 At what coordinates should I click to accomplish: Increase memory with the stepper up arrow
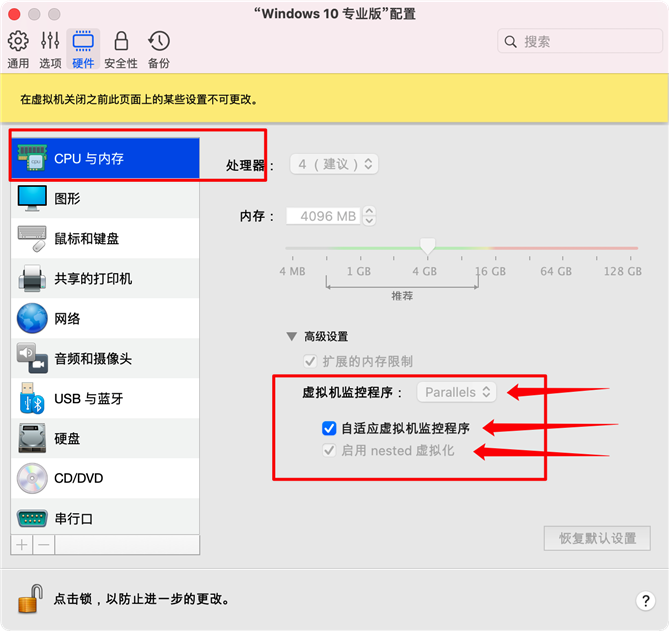point(369,211)
